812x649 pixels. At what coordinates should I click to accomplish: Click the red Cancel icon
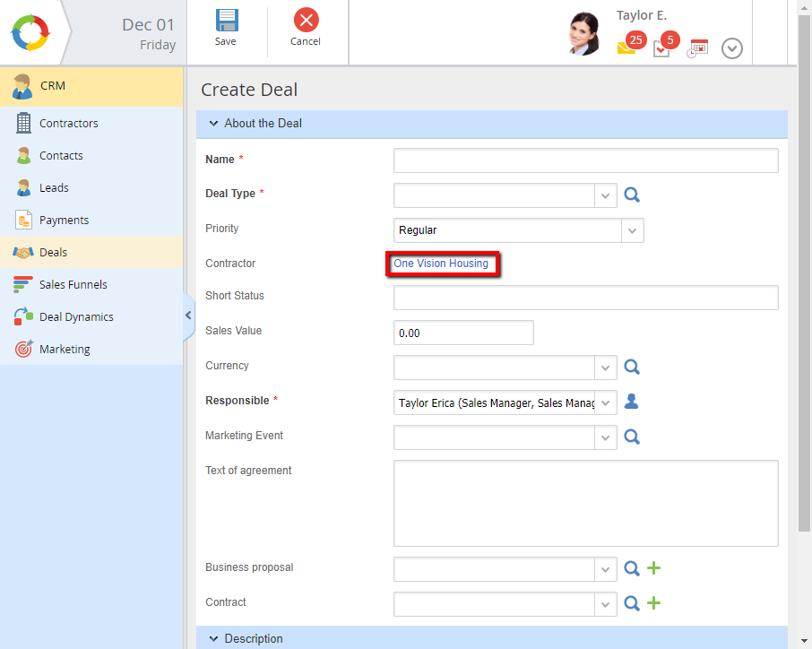[x=306, y=21]
